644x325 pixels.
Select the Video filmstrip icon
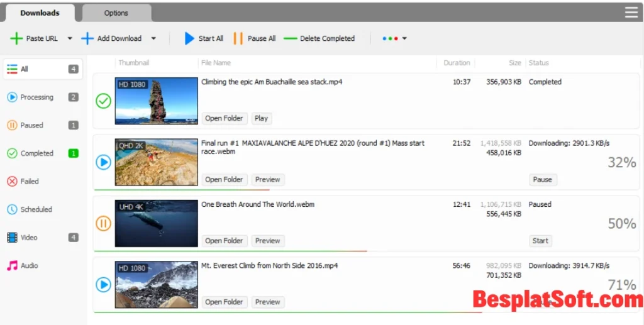(13, 237)
